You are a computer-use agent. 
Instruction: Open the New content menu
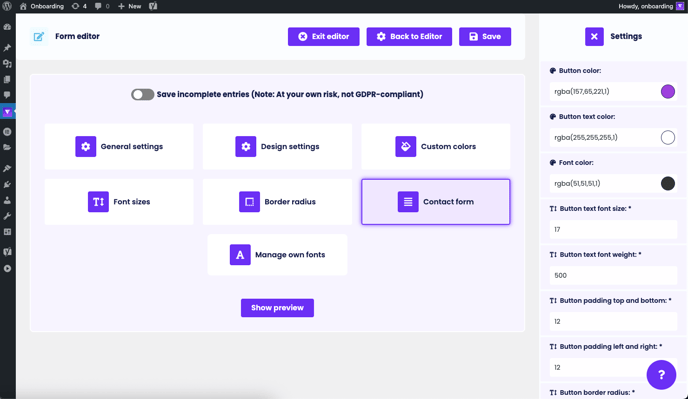[x=129, y=6]
